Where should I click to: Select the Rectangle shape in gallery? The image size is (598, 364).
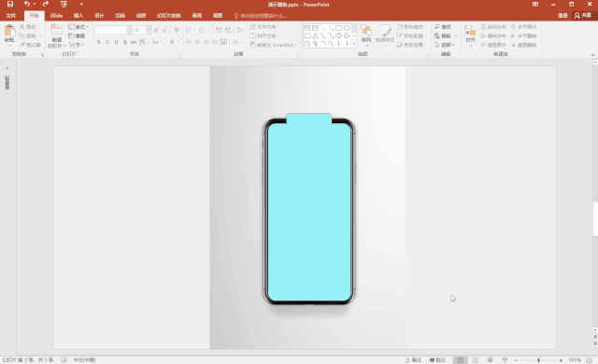[338, 28]
